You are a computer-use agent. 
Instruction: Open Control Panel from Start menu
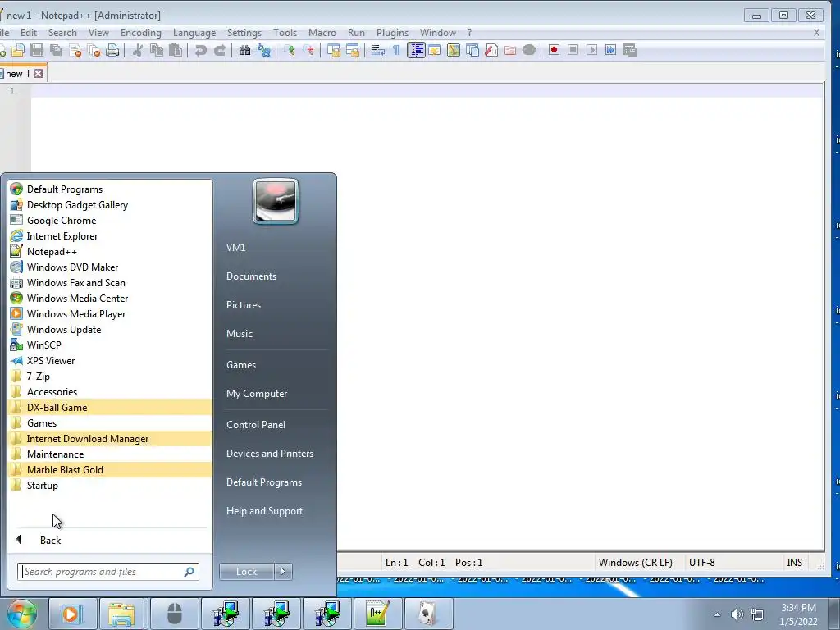pyautogui.click(x=256, y=424)
